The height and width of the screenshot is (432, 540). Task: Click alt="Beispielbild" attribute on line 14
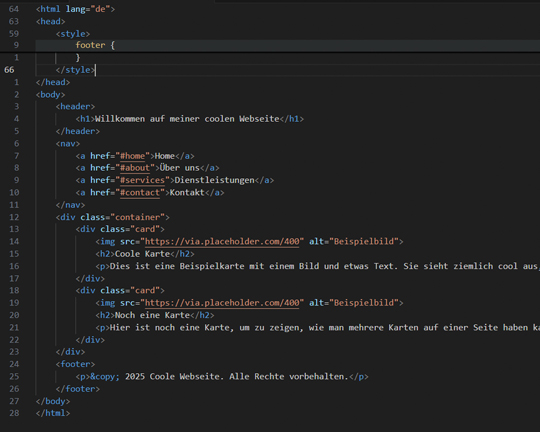(x=354, y=242)
